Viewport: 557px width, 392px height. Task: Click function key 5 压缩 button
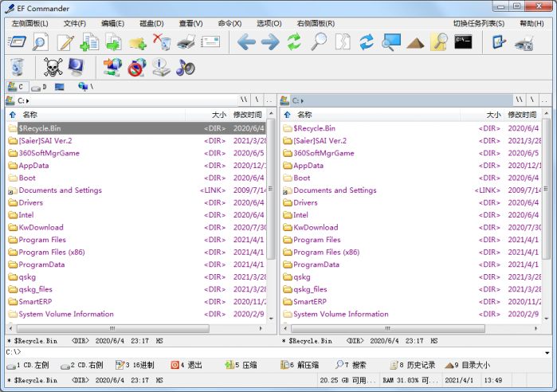pyautogui.click(x=241, y=365)
